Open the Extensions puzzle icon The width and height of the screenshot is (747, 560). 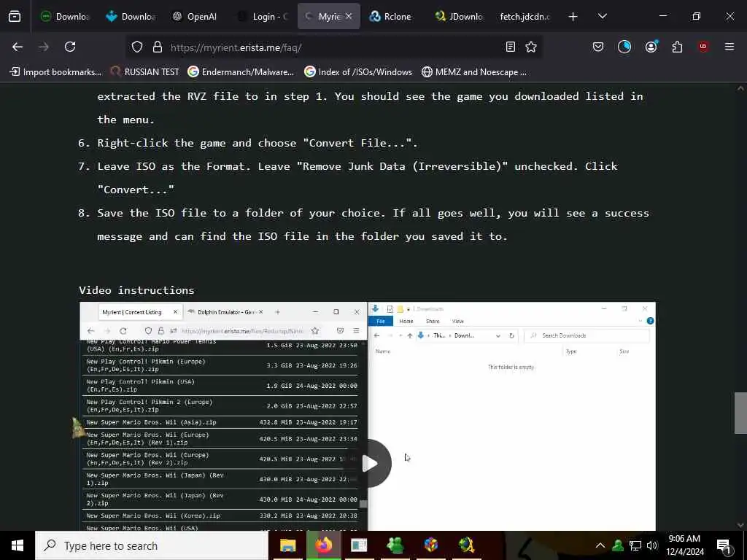(x=677, y=47)
